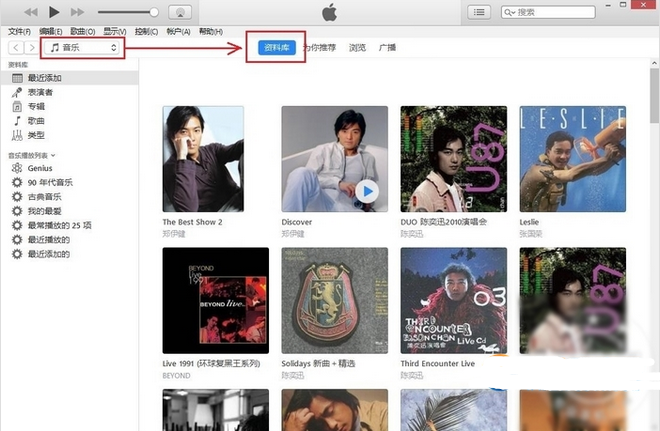
Task: Select the 资料库 tab
Action: click(277, 48)
